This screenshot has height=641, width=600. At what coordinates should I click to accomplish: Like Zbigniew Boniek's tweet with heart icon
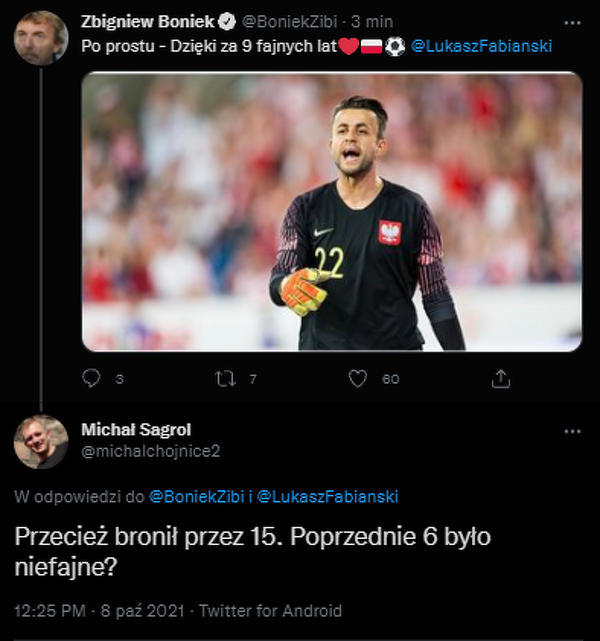point(358,379)
